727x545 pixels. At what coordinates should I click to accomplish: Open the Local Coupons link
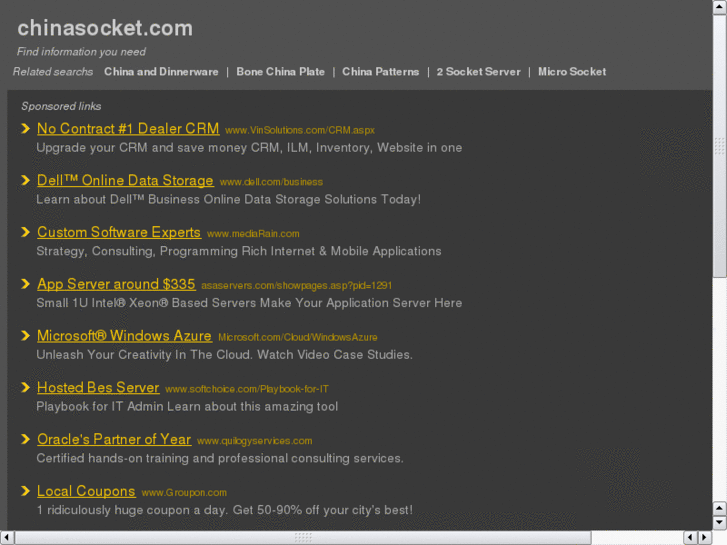pyautogui.click(x=86, y=491)
